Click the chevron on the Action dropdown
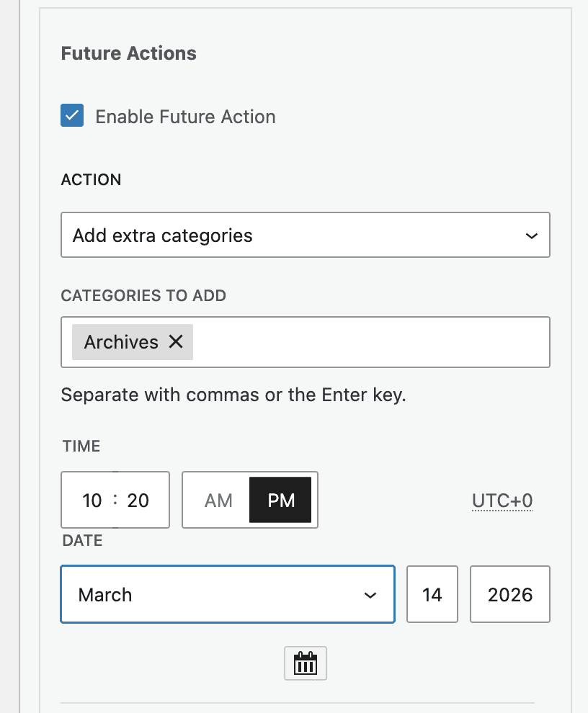588x713 pixels. (x=531, y=235)
